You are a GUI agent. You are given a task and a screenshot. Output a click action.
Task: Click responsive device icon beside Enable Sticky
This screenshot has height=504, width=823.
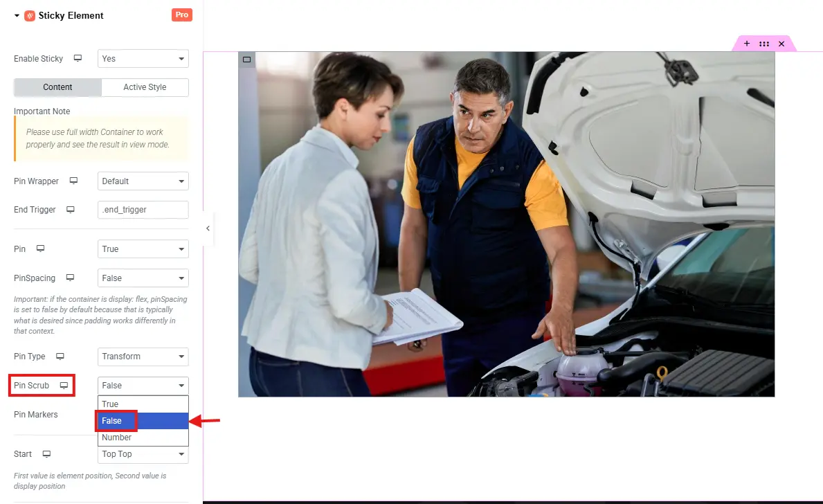coord(78,59)
